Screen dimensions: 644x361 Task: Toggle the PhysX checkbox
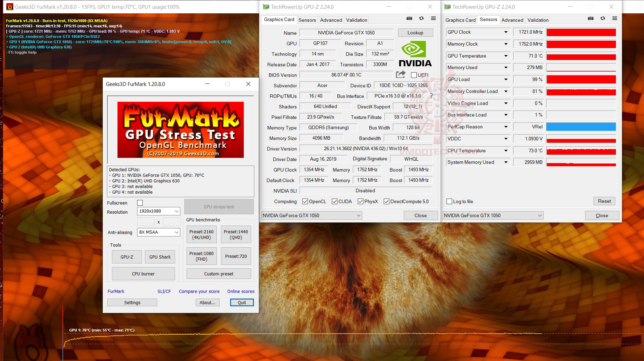(361, 201)
